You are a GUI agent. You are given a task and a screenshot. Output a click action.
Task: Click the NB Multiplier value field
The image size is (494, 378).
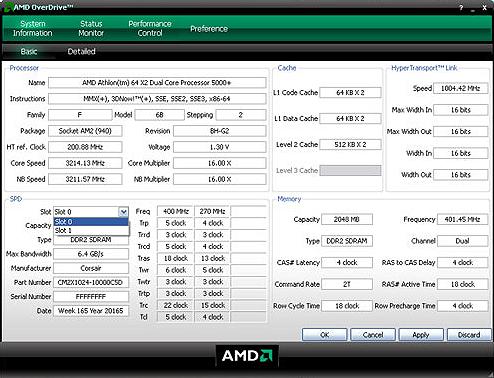click(x=220, y=179)
